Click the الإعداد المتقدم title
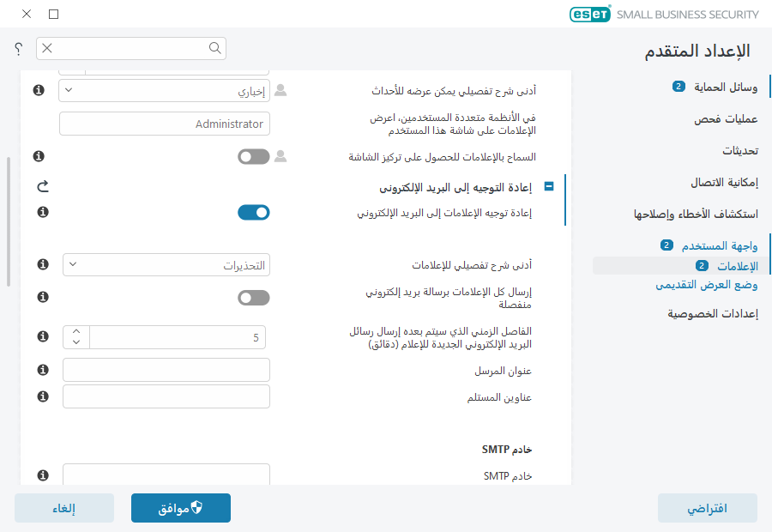 point(697,51)
